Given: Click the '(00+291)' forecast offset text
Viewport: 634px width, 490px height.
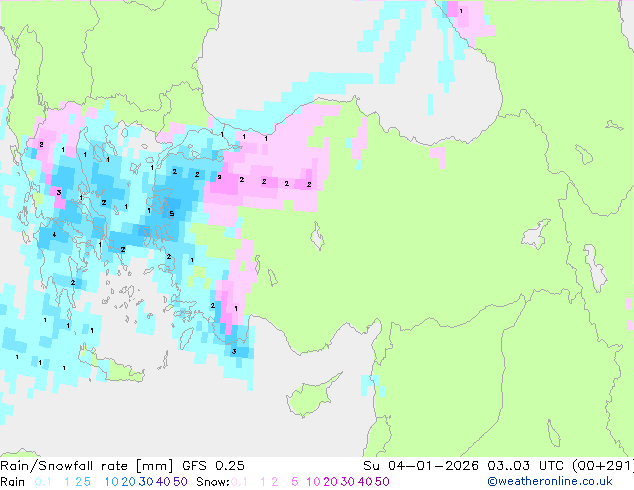Looking at the screenshot, I should pyautogui.click(x=603, y=466).
